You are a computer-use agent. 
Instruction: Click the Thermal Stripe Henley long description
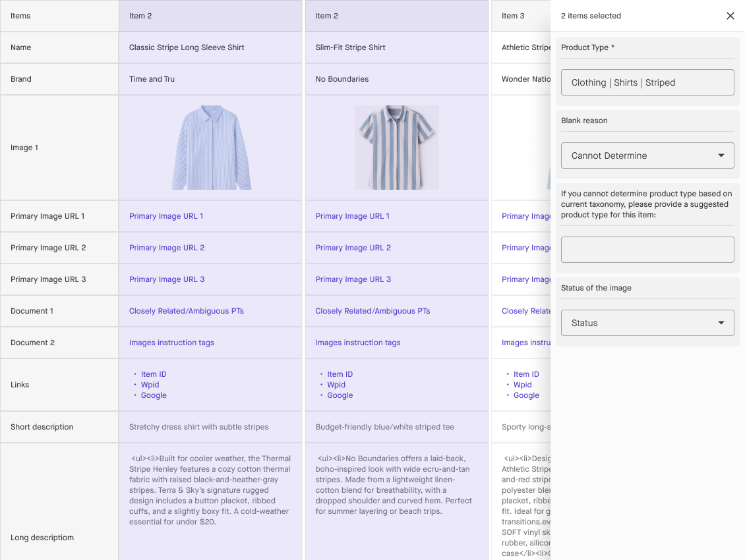click(x=210, y=490)
